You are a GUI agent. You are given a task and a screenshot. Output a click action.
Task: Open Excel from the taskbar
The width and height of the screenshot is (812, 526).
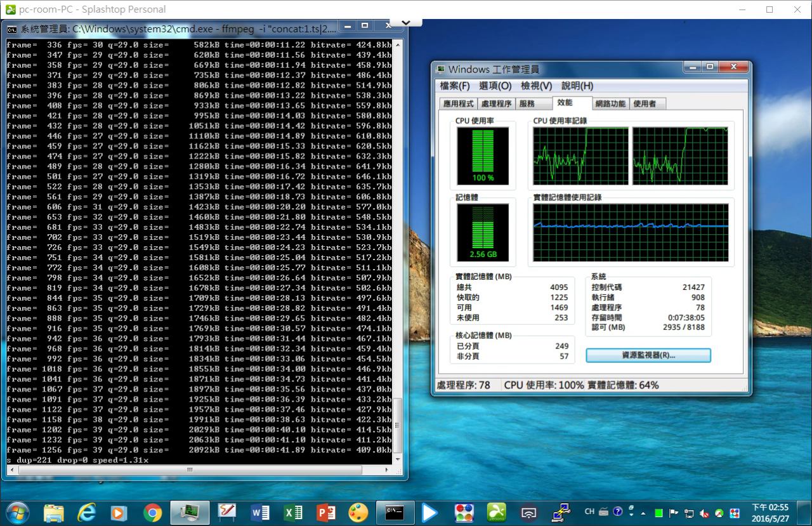pos(293,512)
